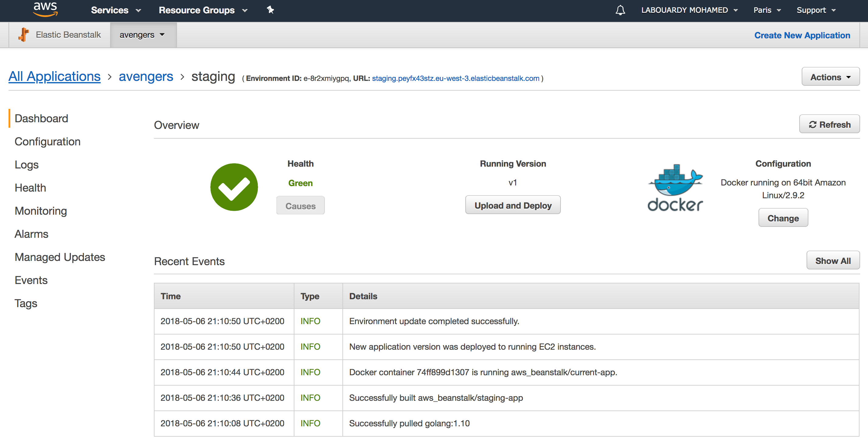This screenshot has height=447, width=868.
Task: Click the staging breadcrumb title
Action: tap(213, 76)
